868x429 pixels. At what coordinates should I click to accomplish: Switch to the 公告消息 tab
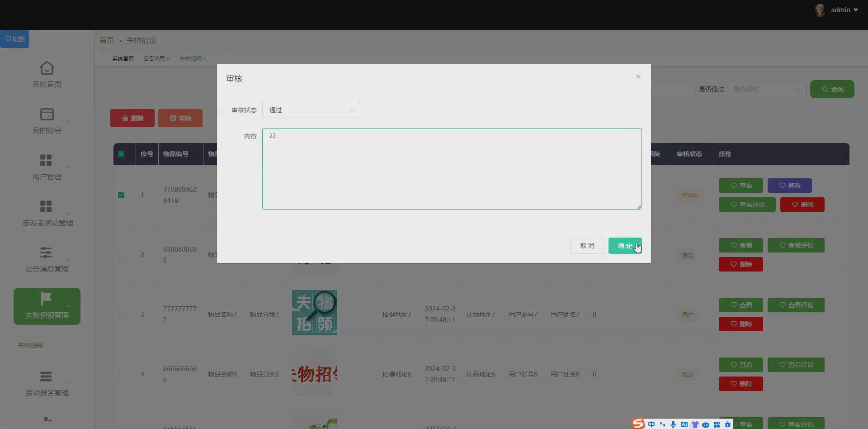(154, 58)
